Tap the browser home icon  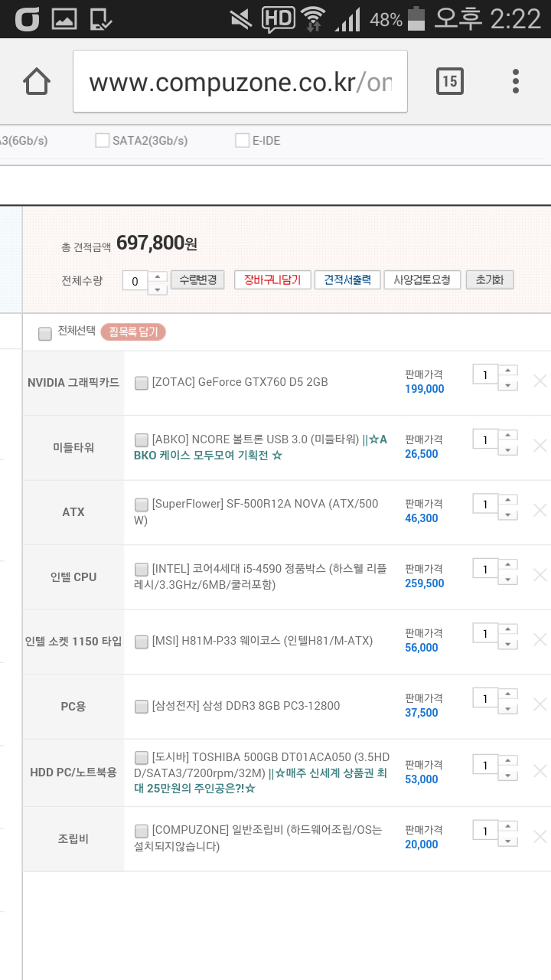tap(37, 81)
